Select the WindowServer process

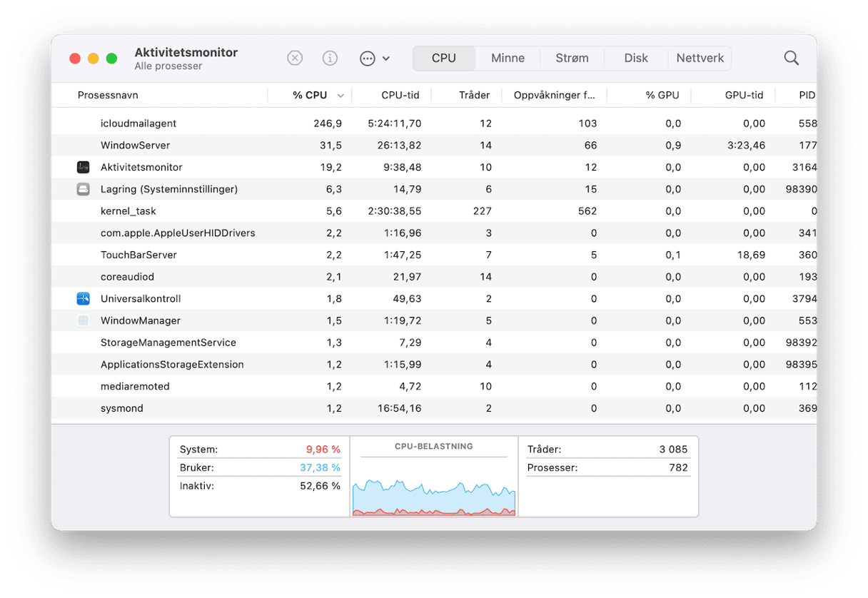[434, 146]
